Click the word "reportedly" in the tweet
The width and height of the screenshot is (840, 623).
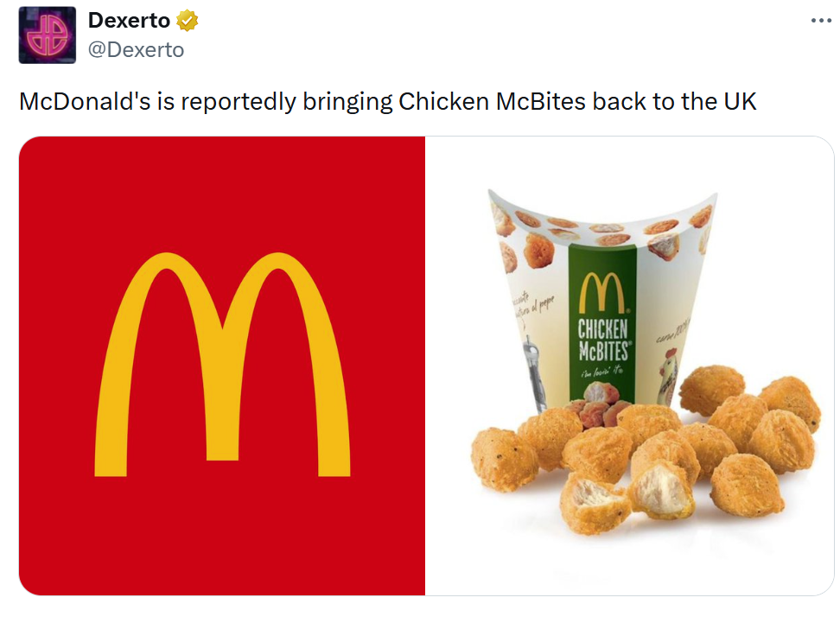pos(239,102)
